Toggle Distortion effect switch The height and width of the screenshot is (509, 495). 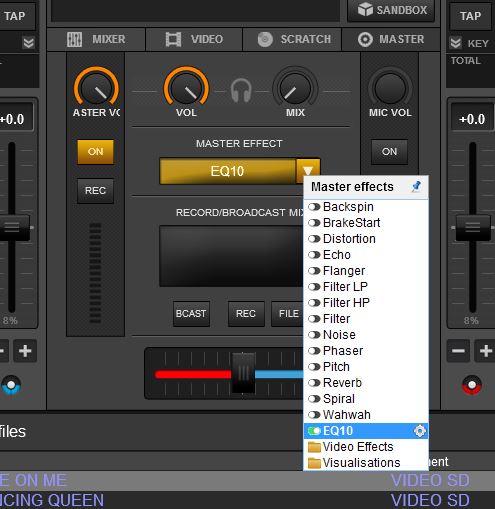[314, 239]
